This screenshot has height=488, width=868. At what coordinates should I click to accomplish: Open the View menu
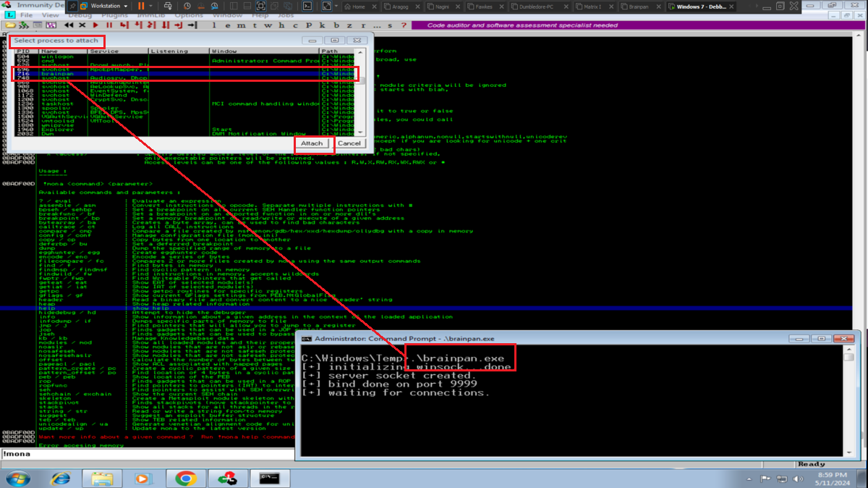[x=50, y=15]
